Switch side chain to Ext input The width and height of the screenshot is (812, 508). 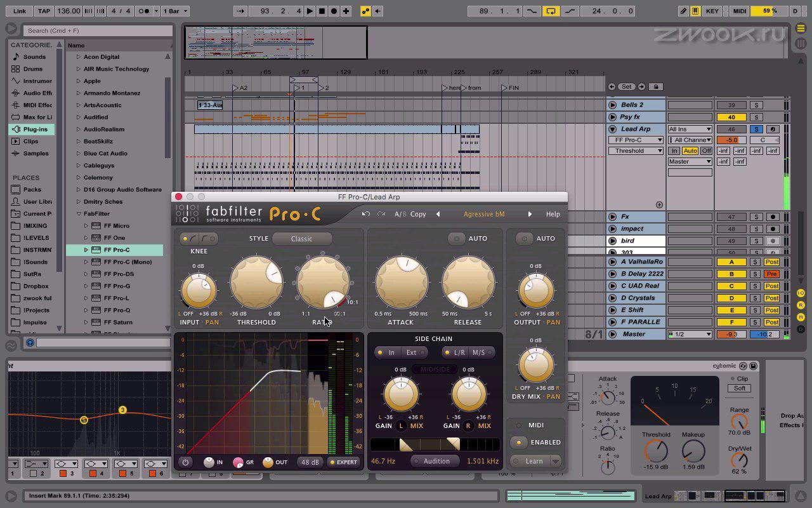[x=411, y=352]
